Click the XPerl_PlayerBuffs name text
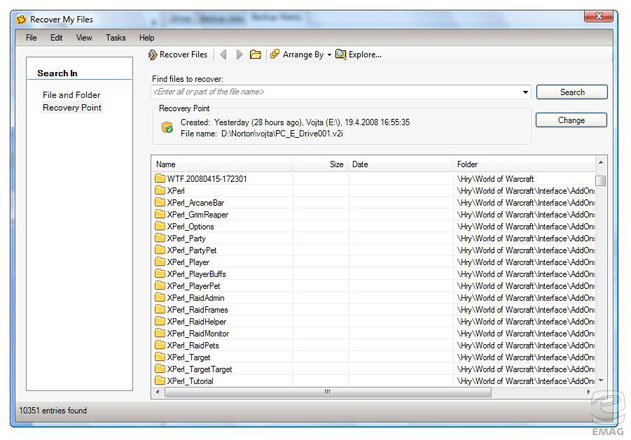Image resolution: width=631 pixels, height=440 pixels. coord(196,274)
